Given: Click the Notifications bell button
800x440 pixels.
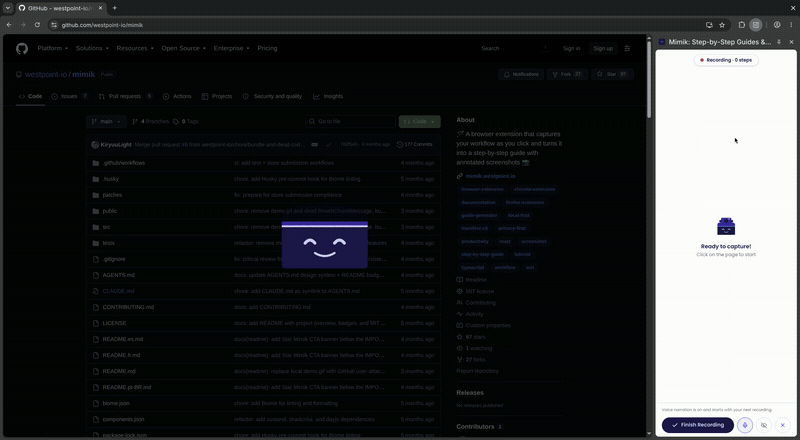Looking at the screenshot, I should point(521,75).
